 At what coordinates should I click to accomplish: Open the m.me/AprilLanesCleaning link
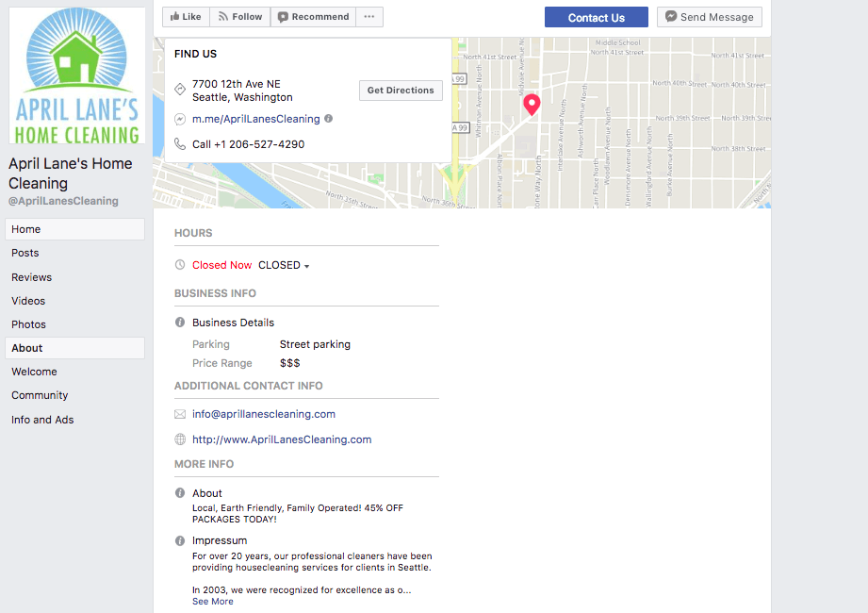click(x=255, y=119)
